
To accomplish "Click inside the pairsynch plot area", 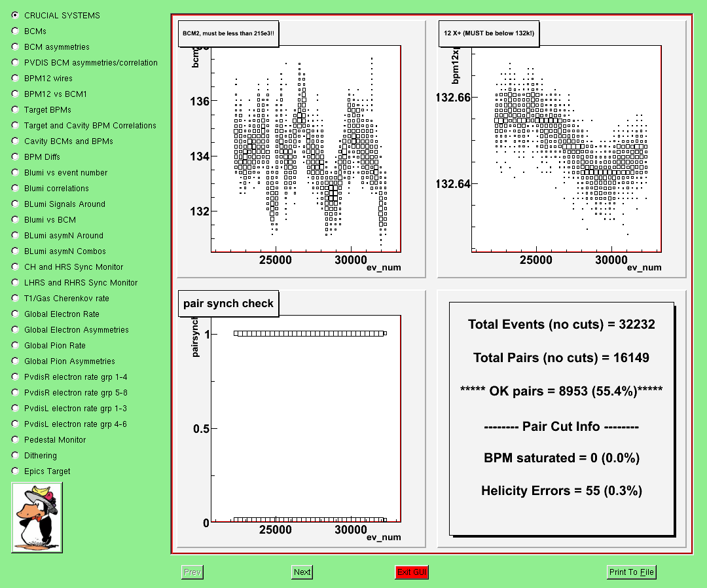I will click(306, 418).
